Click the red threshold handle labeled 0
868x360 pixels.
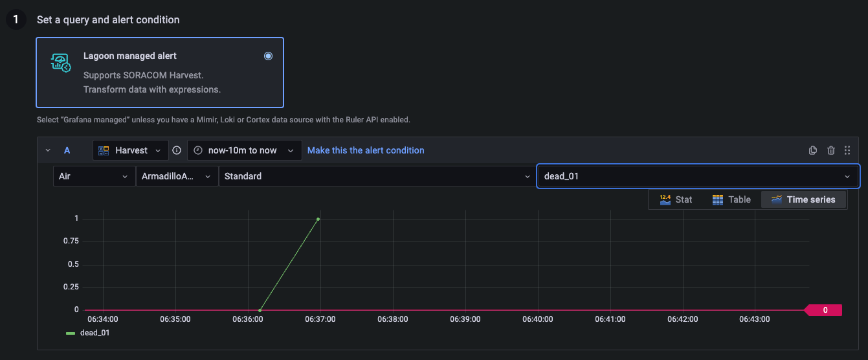(823, 310)
